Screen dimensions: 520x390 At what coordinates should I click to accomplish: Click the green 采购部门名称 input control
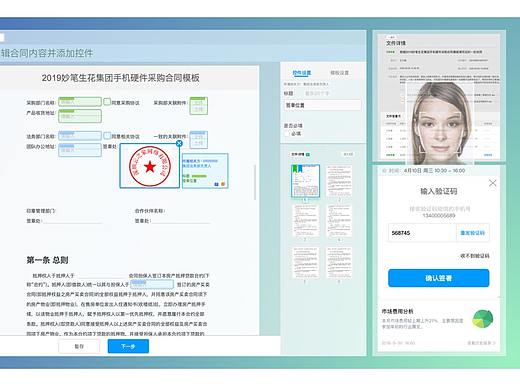coord(80,102)
